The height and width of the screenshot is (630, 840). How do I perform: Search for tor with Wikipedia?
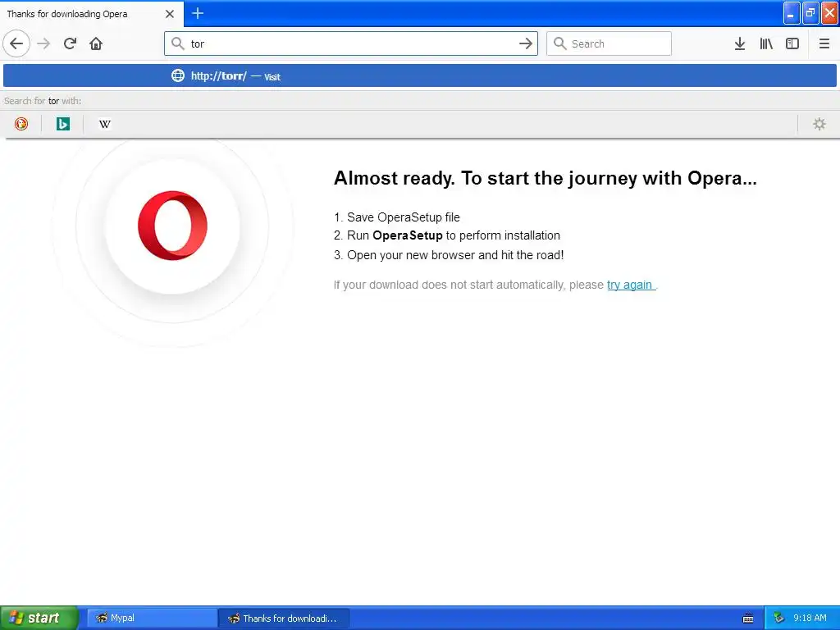105,124
